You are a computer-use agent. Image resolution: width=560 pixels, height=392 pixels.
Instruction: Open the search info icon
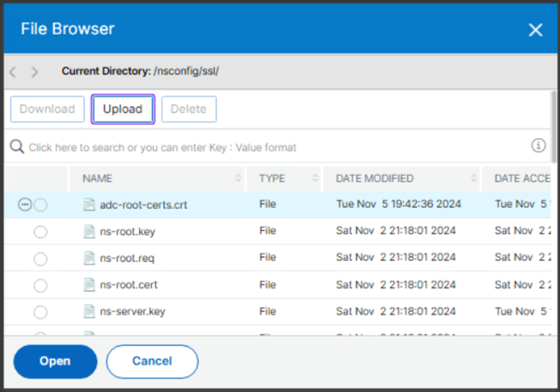click(x=538, y=146)
